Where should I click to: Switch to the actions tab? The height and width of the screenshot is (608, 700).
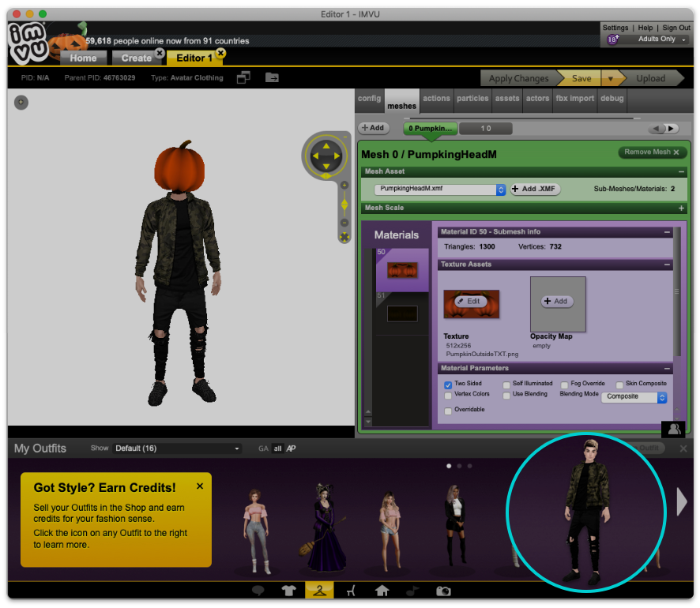[x=436, y=99]
